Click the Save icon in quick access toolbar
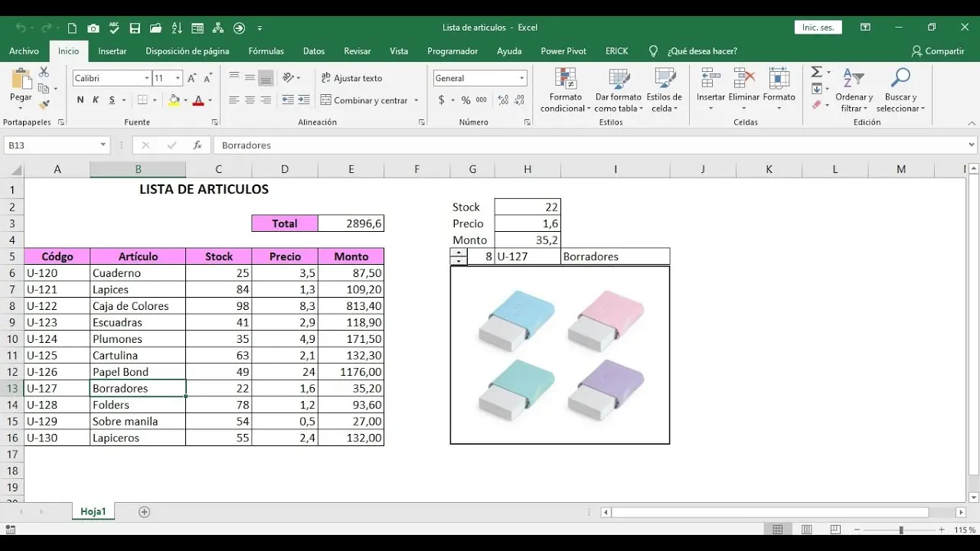 pyautogui.click(x=135, y=28)
